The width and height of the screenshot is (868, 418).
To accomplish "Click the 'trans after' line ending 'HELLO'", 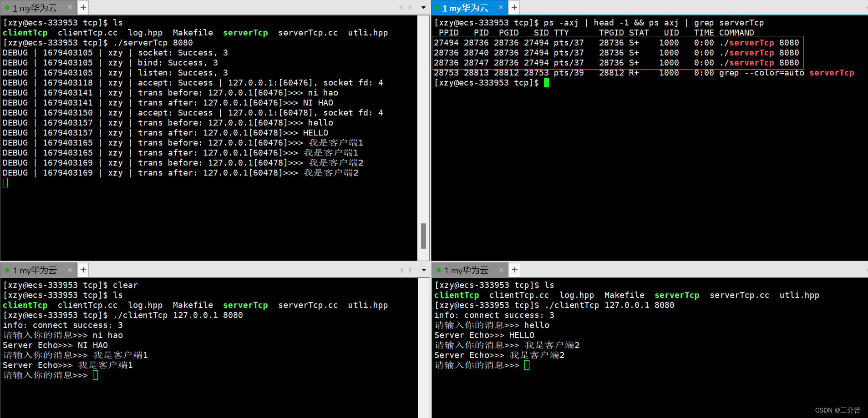I will [x=166, y=133].
